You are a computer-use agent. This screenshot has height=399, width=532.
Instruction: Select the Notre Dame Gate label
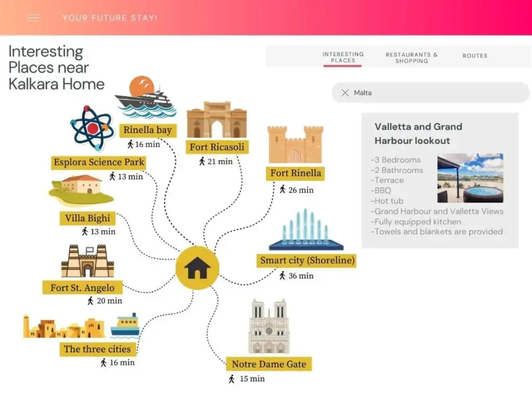[269, 364]
